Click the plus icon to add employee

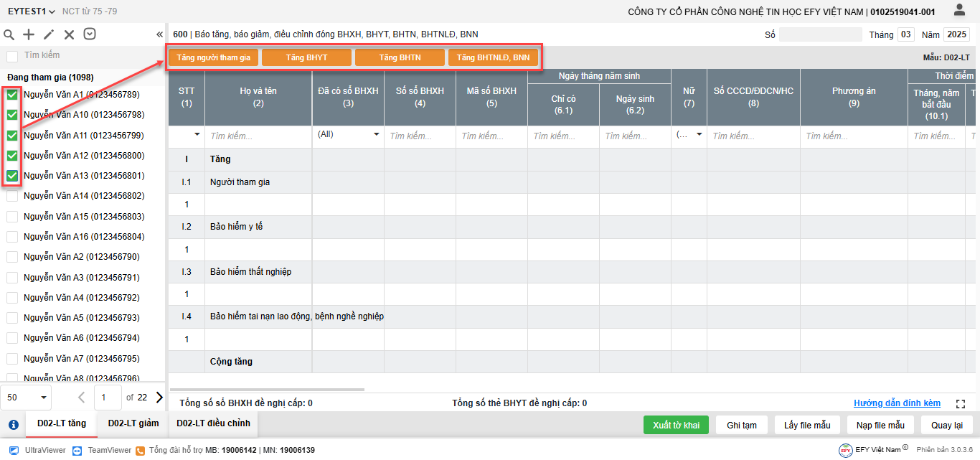tap(29, 34)
